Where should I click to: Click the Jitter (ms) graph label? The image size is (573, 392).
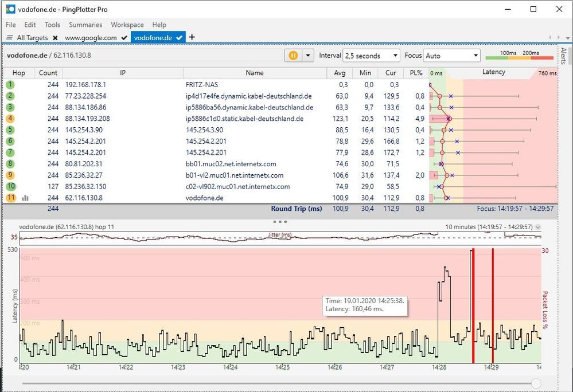pos(279,234)
